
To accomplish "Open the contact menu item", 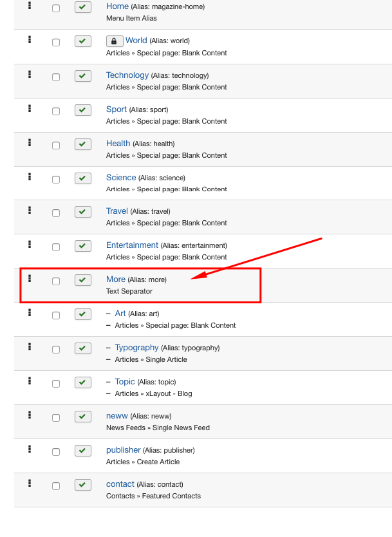I will (x=120, y=484).
